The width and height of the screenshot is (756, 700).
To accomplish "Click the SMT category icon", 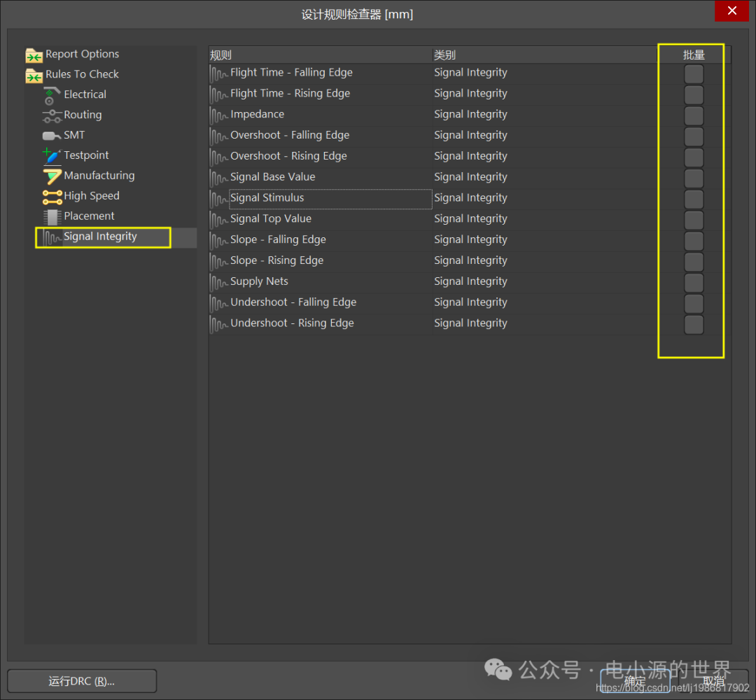I will pyautogui.click(x=52, y=136).
